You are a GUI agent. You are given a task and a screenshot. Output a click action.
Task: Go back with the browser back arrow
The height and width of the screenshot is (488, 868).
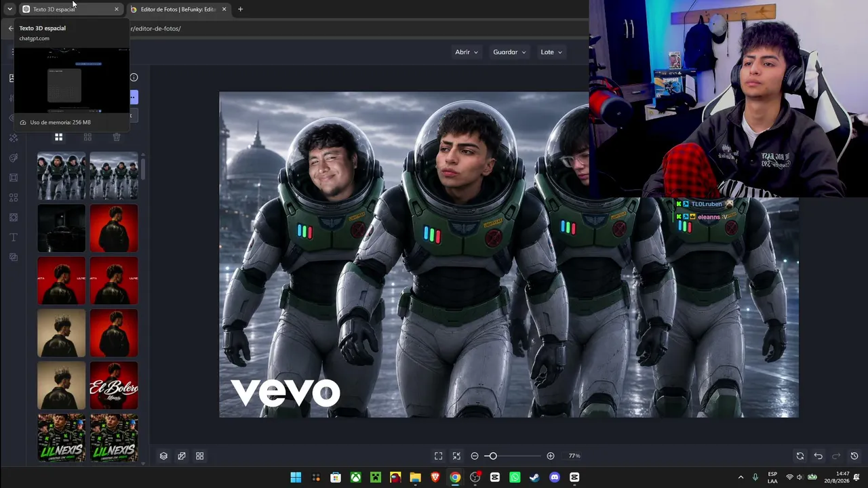[10, 28]
